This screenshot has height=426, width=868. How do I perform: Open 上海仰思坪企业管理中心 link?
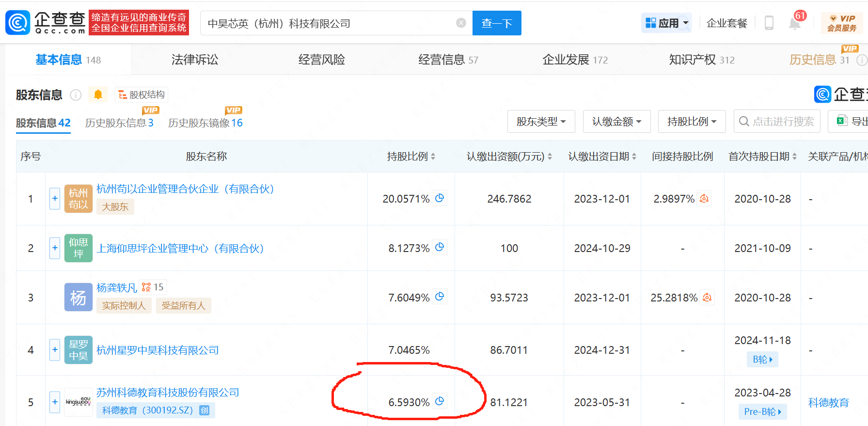180,249
